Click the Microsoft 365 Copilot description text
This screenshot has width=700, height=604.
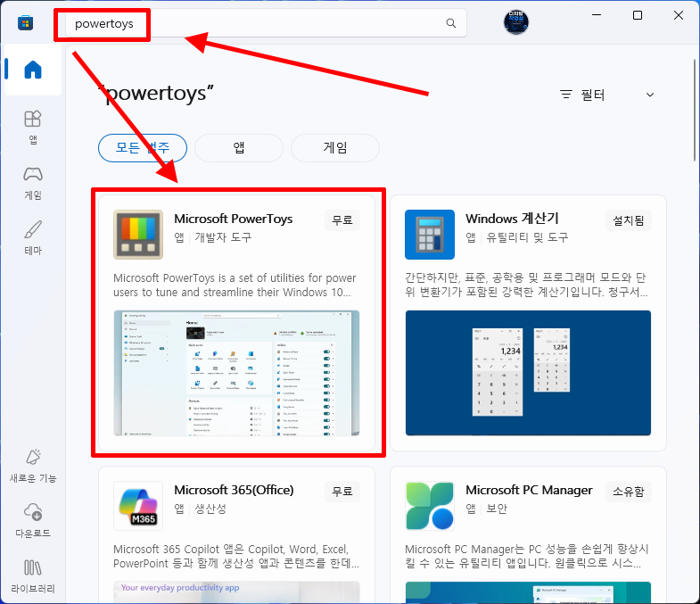pyautogui.click(x=236, y=556)
